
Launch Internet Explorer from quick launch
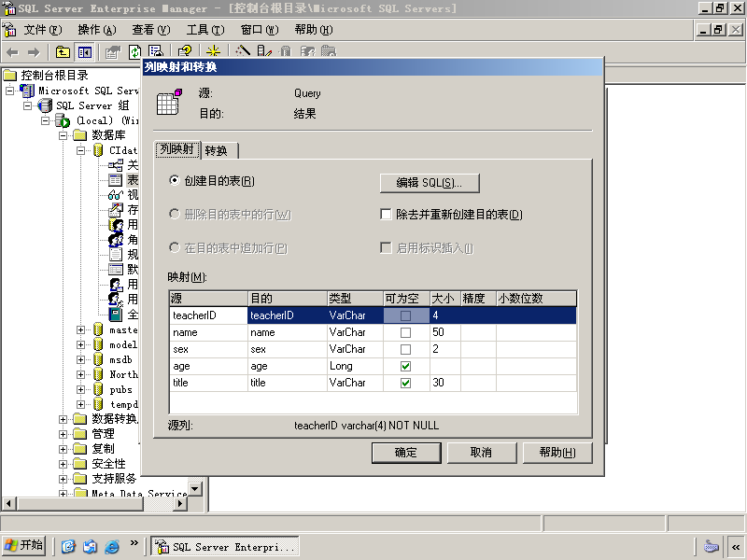point(112,546)
